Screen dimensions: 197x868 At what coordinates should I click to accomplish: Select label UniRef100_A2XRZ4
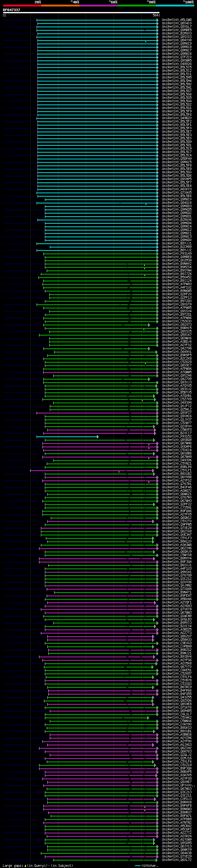coord(177,836)
